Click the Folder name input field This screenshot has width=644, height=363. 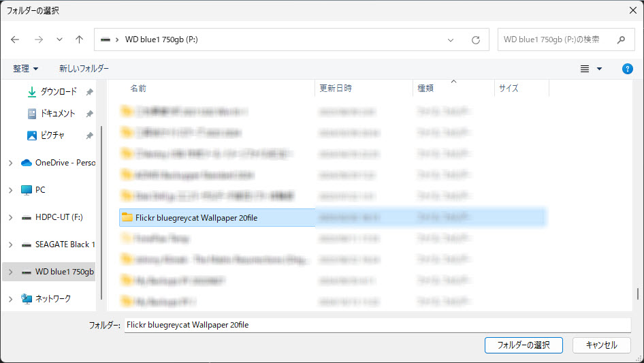(x=378, y=325)
